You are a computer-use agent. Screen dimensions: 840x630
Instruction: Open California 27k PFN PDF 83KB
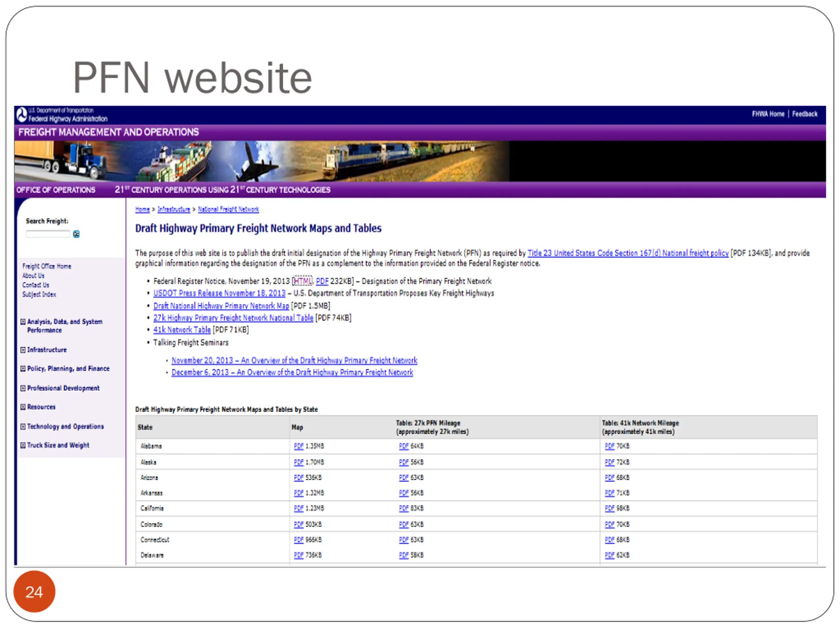click(x=404, y=509)
